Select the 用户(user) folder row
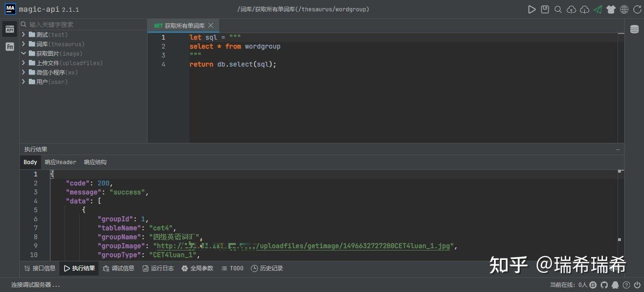The image size is (644, 292). coord(83,82)
